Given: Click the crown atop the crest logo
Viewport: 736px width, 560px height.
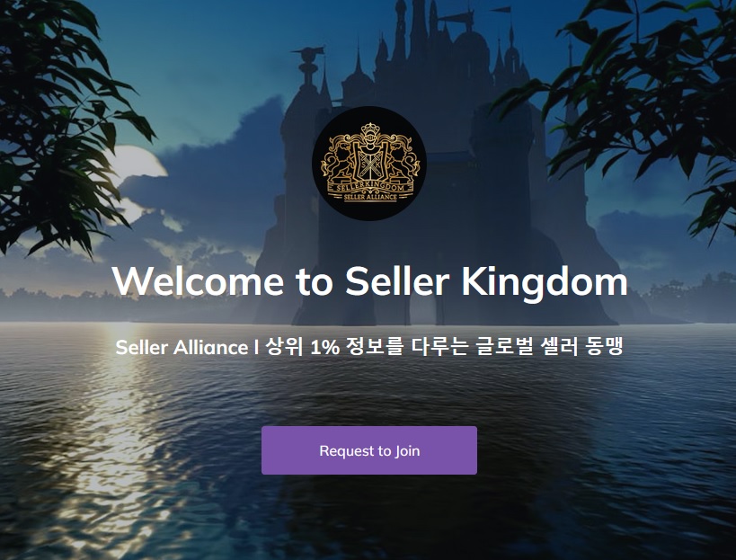Looking at the screenshot, I should pos(369,128).
